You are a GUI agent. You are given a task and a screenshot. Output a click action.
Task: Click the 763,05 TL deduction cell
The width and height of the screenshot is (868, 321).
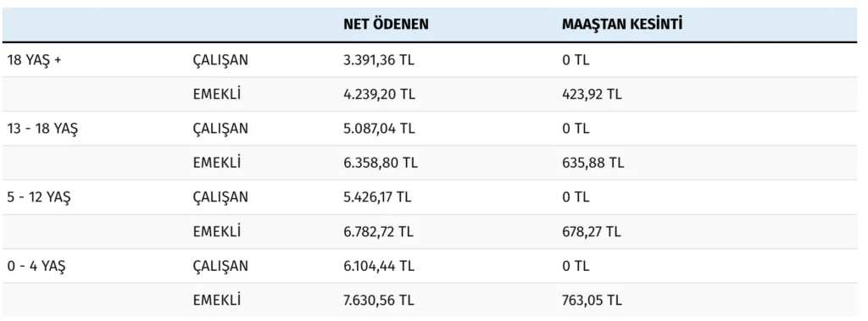coord(592,301)
